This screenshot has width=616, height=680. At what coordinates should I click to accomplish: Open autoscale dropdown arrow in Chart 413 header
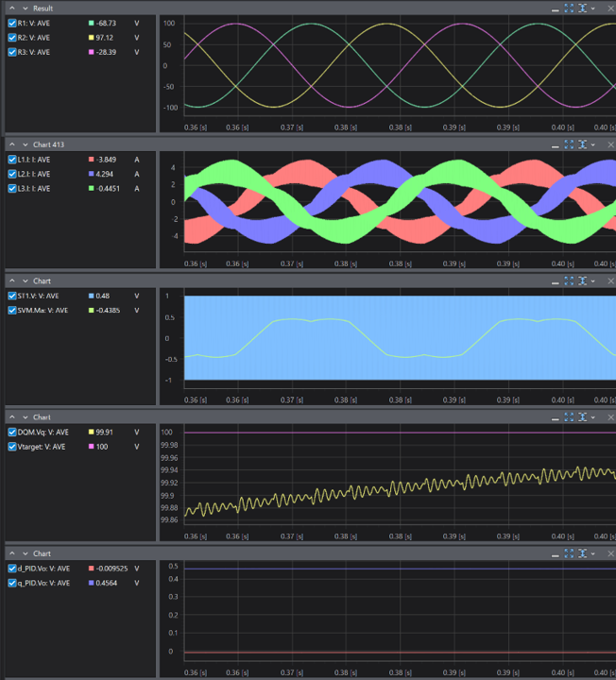click(593, 144)
